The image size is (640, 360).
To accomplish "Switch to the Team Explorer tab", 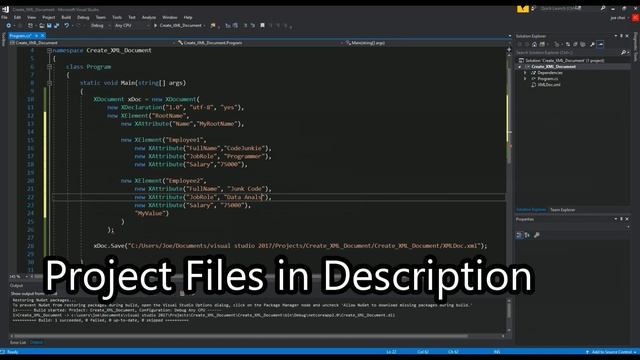I will tap(562, 210).
